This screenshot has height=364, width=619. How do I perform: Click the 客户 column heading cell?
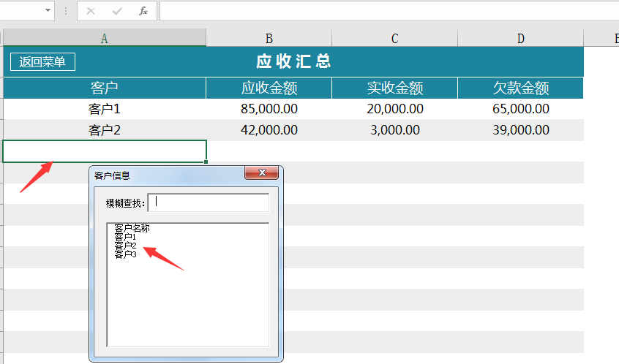[x=105, y=88]
